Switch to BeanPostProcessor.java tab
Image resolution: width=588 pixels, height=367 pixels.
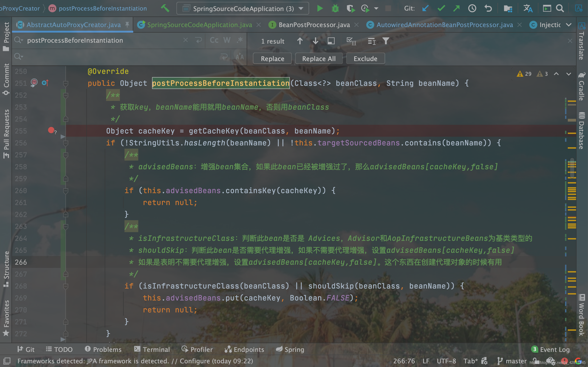[x=314, y=25]
